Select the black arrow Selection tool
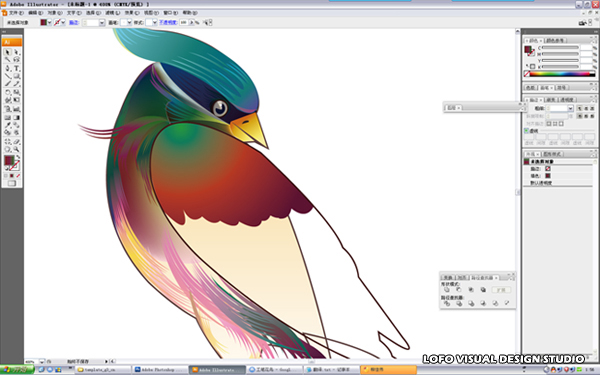 pyautogui.click(x=7, y=52)
